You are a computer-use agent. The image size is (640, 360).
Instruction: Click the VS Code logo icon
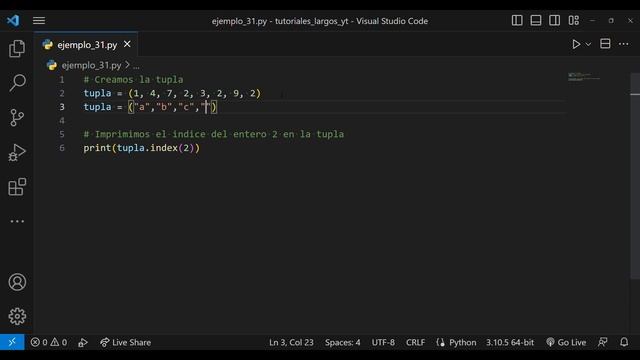coord(13,20)
